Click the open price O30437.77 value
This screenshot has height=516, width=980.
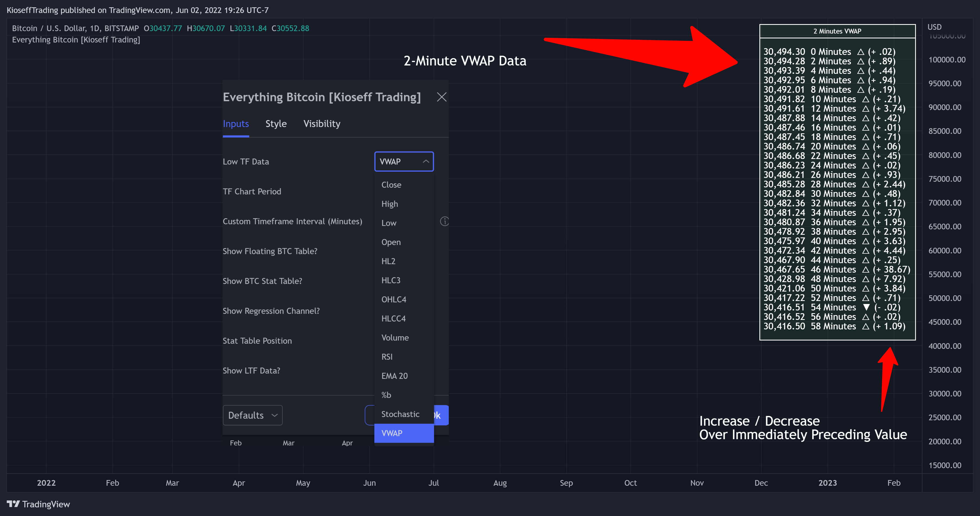click(163, 28)
